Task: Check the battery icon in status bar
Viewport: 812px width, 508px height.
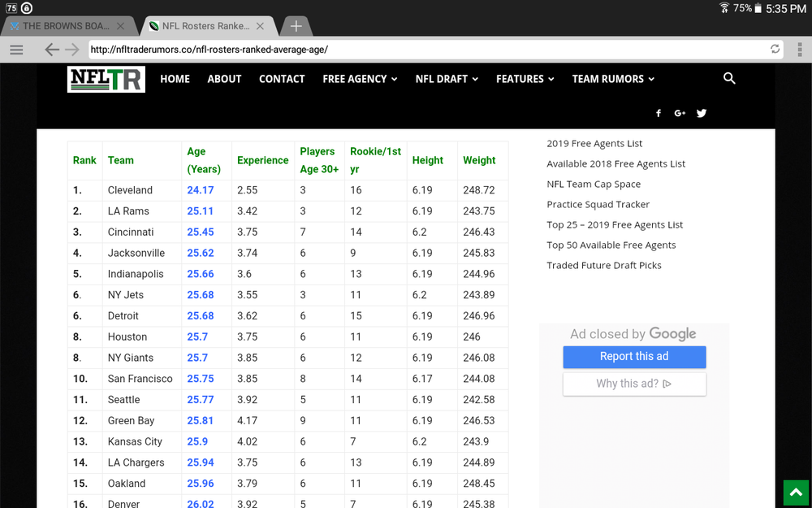Action: tap(758, 8)
